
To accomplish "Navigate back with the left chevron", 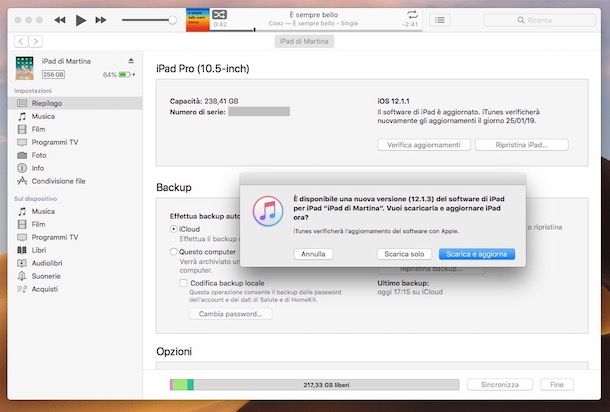I will [x=22, y=41].
